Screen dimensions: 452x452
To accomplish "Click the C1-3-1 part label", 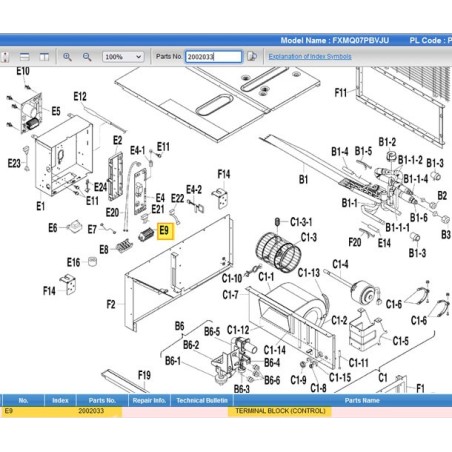I will tap(301, 222).
